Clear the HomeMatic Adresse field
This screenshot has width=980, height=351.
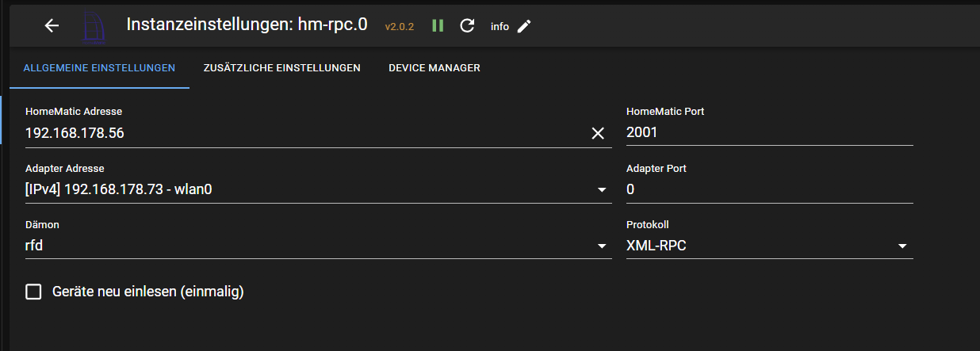[x=598, y=133]
